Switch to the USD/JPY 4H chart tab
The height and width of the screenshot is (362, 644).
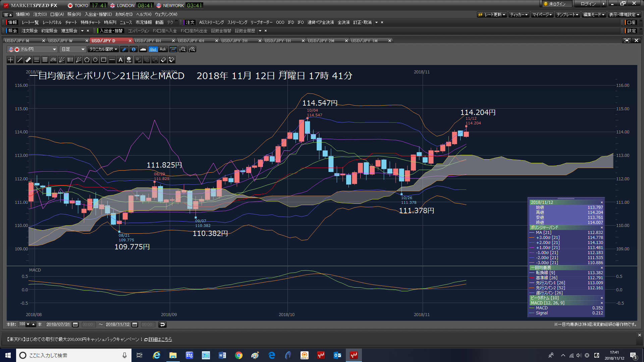click(x=191, y=41)
